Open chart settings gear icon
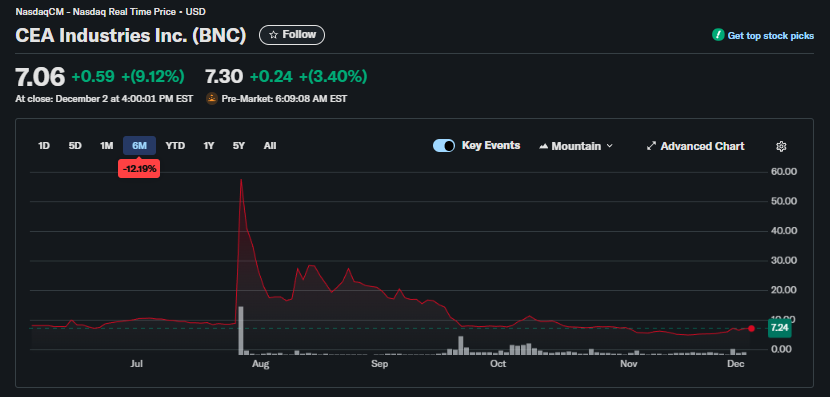830x397 pixels. tap(781, 146)
